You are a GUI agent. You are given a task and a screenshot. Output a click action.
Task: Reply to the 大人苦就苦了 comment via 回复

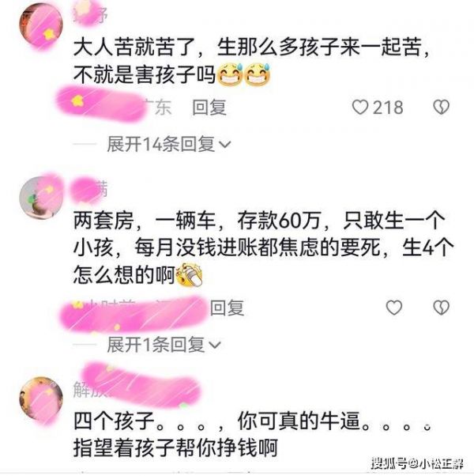(209, 108)
